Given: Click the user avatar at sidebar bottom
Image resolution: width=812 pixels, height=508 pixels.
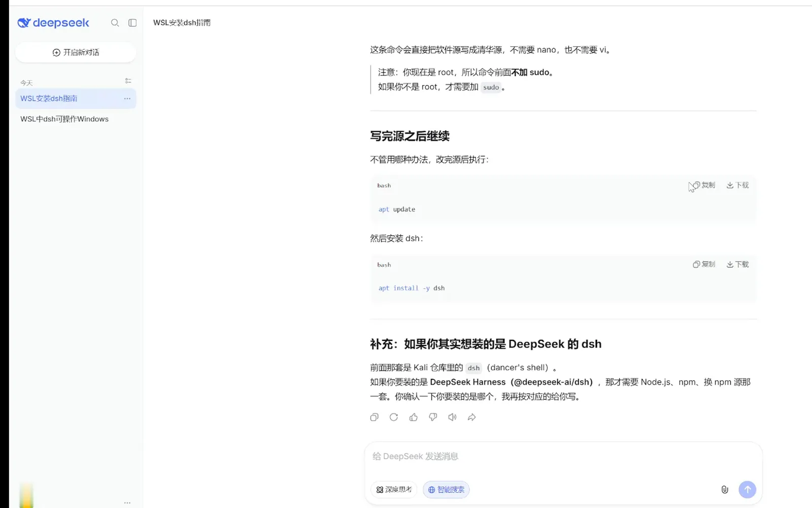Looking at the screenshot, I should click(26, 496).
